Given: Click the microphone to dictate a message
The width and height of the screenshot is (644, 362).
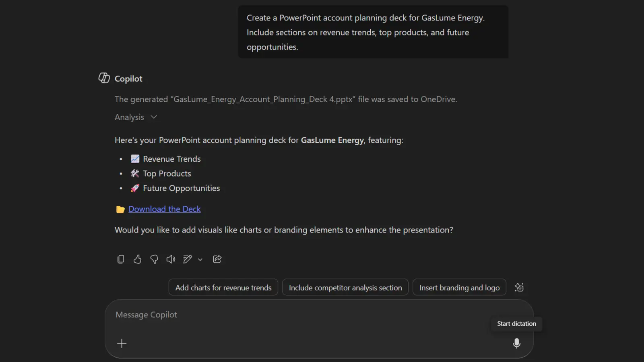Looking at the screenshot, I should pyautogui.click(x=517, y=343).
